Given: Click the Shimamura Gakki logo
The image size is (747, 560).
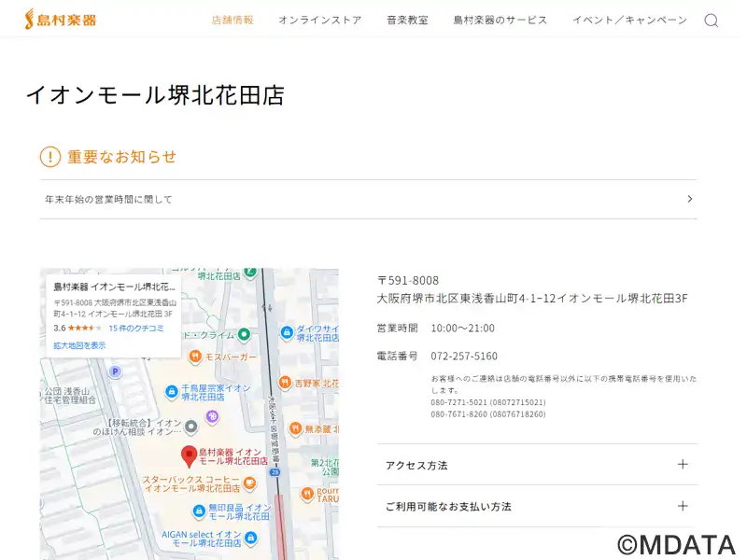Looking at the screenshot, I should [x=60, y=20].
